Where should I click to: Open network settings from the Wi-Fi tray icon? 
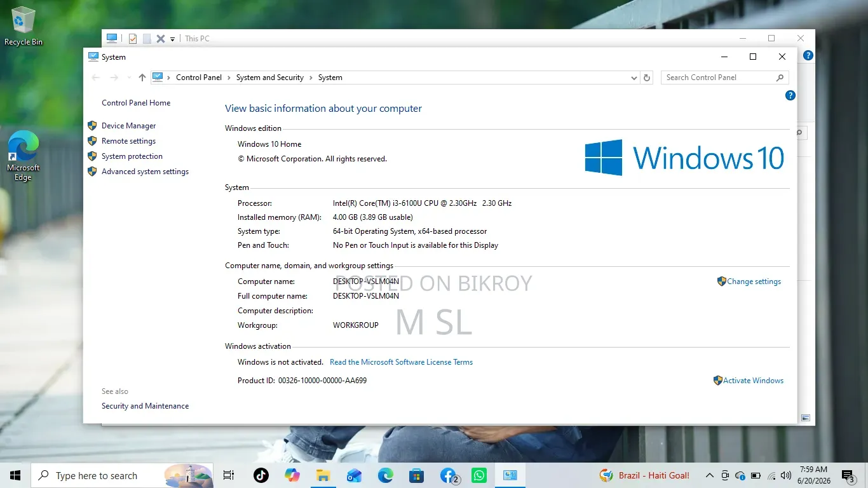pos(771,475)
